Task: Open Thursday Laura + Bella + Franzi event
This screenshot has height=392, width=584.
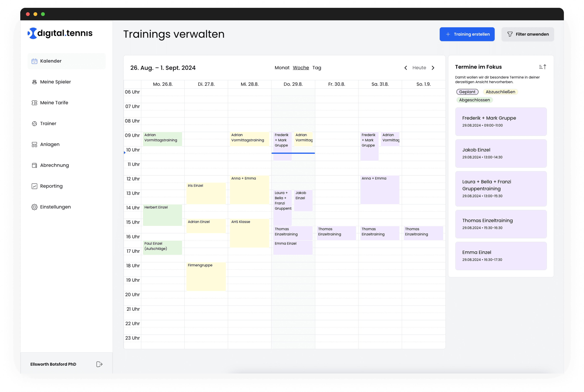Action: pyautogui.click(x=282, y=208)
